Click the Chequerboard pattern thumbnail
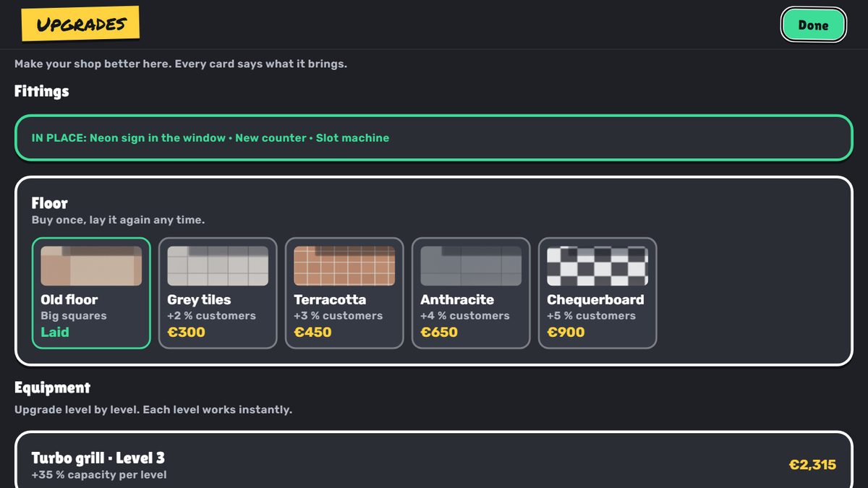This screenshot has width=868, height=488. (x=597, y=265)
